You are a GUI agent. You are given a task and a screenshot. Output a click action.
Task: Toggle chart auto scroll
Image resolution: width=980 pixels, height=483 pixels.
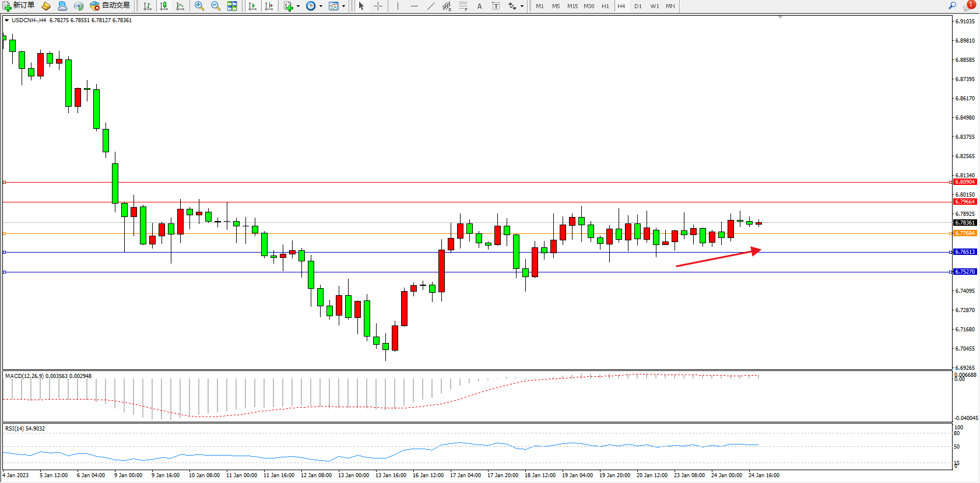pos(252,6)
